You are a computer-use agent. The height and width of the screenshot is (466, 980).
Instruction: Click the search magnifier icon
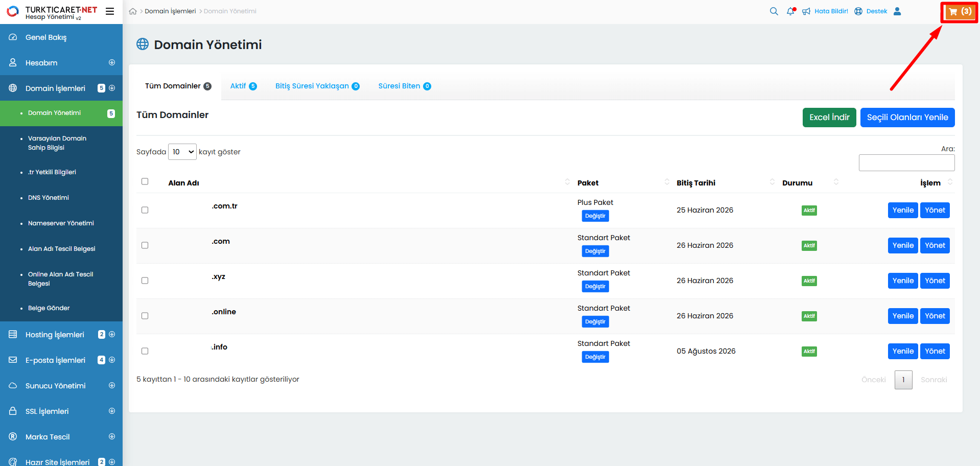coord(774,11)
